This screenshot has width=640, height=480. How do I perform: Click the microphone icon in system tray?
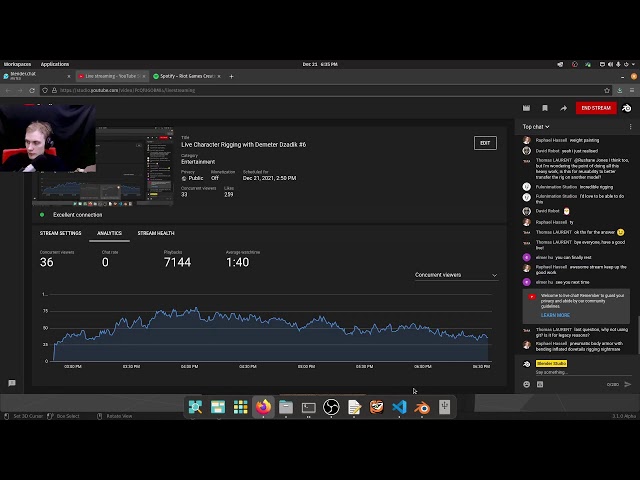618,64
